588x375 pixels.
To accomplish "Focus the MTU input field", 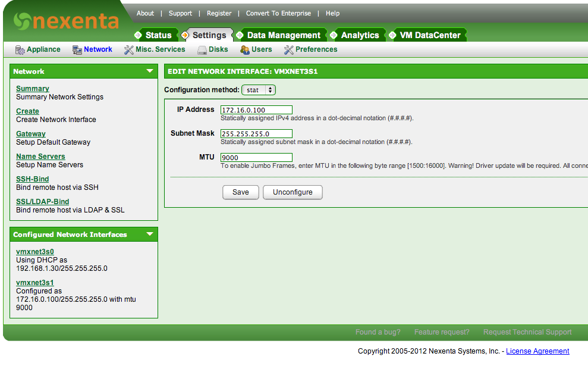I will (256, 158).
